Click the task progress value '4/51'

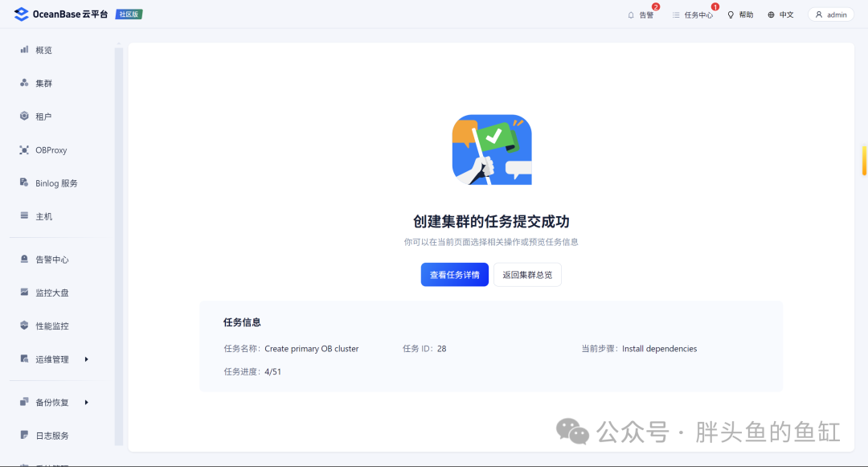click(273, 372)
